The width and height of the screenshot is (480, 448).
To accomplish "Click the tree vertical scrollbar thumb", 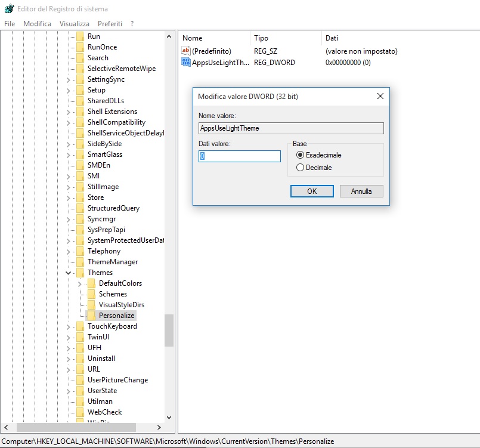I will 169,330.
